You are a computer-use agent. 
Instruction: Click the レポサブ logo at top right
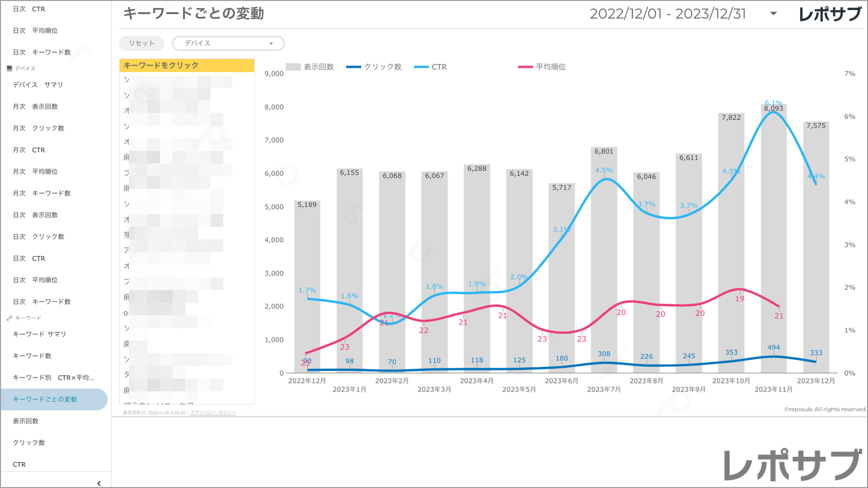pyautogui.click(x=829, y=14)
